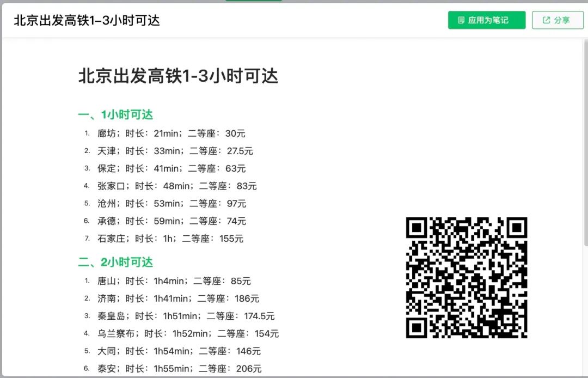The image size is (588, 378).
Task: Click the section heading 二、2小时可达
Action: 115,262
